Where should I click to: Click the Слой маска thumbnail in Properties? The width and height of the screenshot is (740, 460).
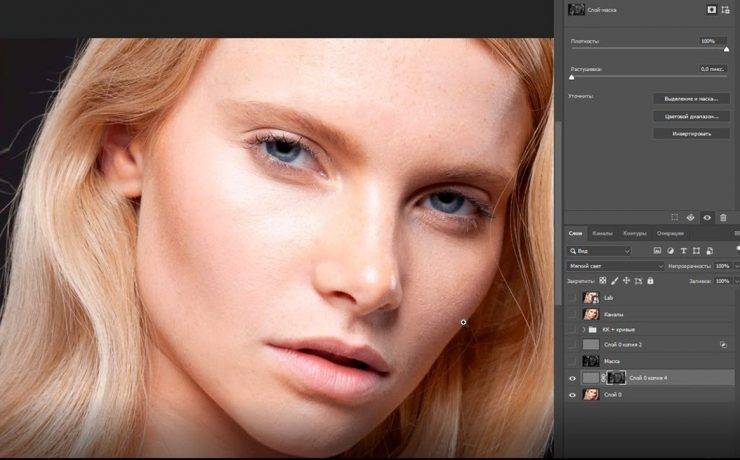pos(576,9)
